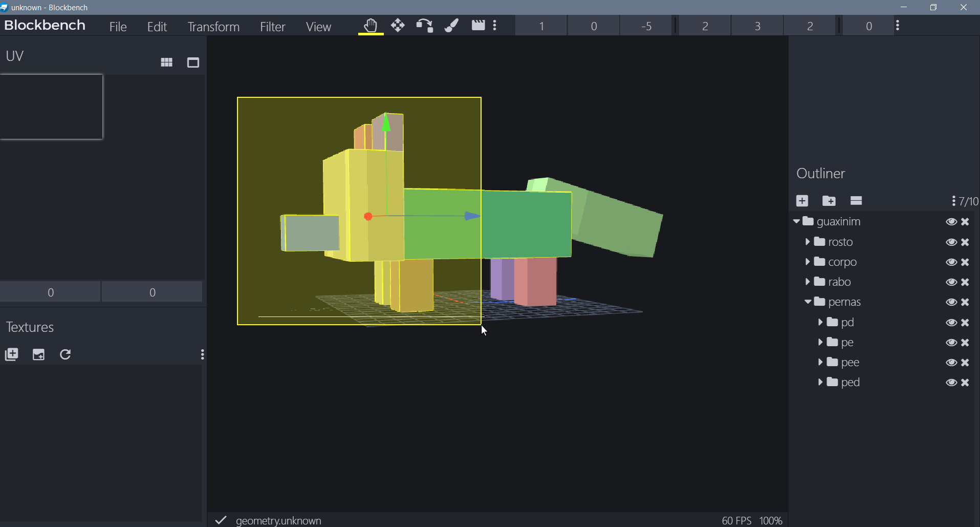Hide the rosto group with its eye icon
980x527 pixels.
(952, 242)
